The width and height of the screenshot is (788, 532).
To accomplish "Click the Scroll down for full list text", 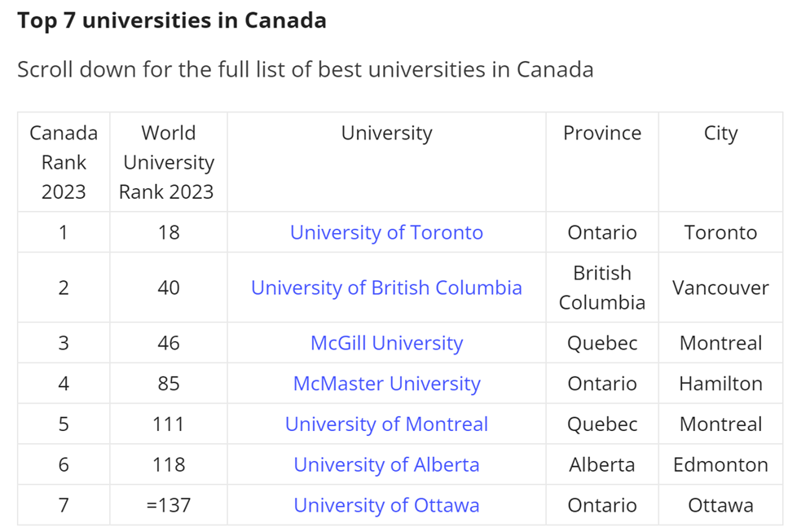I will (305, 69).
